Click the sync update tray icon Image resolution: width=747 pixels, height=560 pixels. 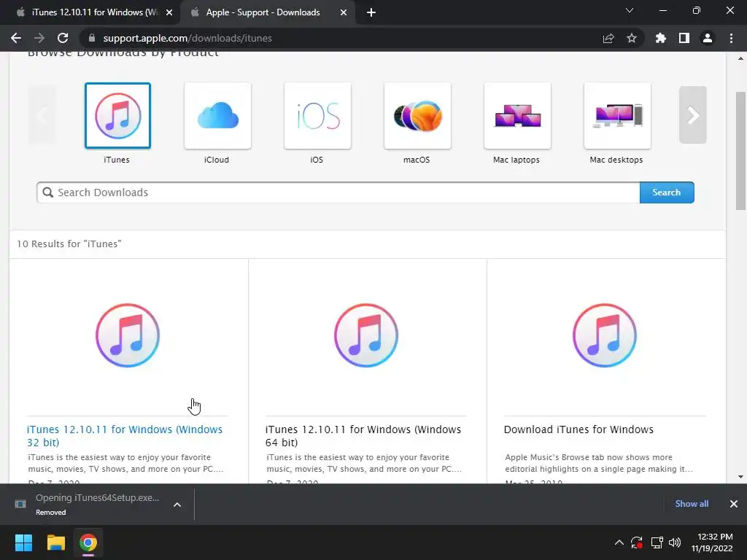[637, 542]
